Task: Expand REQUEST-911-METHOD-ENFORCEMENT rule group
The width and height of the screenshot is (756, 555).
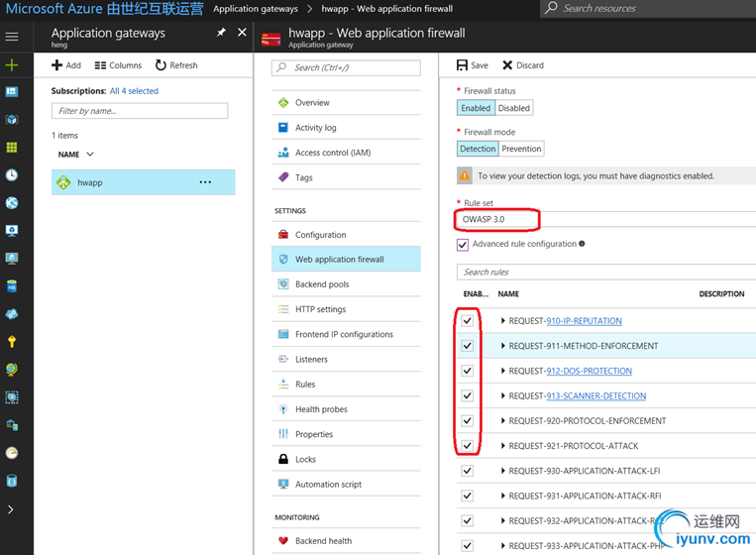Action: [x=503, y=346]
